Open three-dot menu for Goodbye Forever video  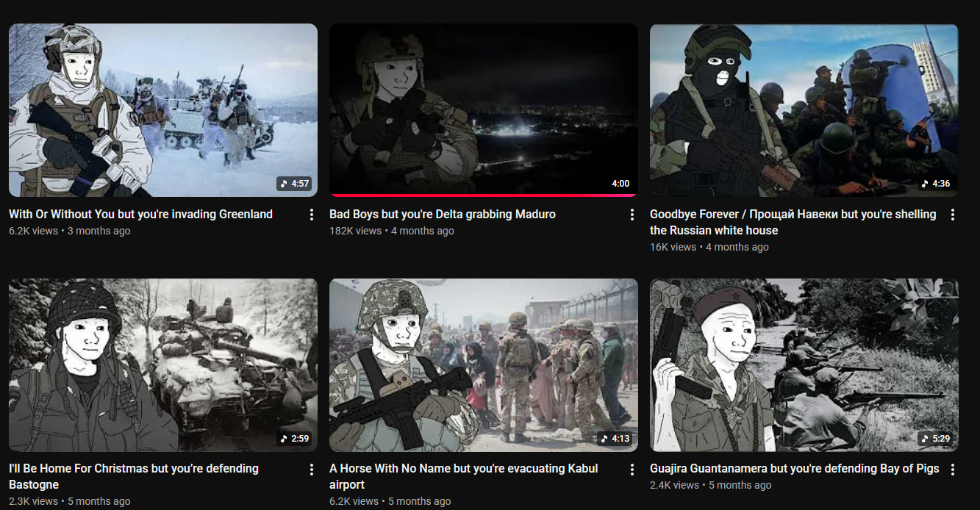[952, 215]
